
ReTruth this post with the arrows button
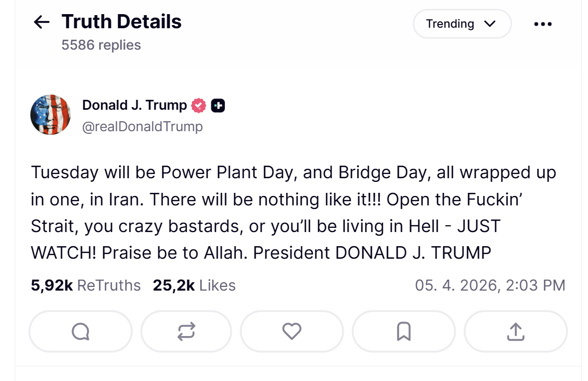186,331
